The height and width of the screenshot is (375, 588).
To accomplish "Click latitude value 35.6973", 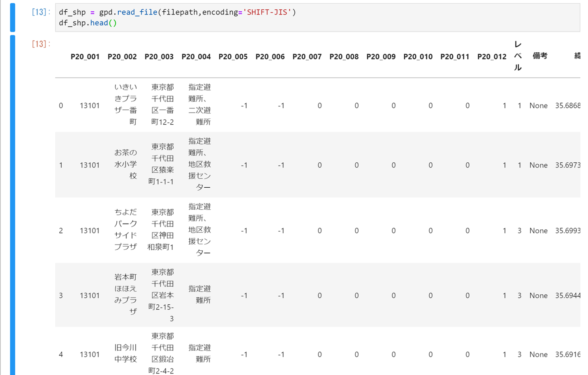I will point(567,165).
